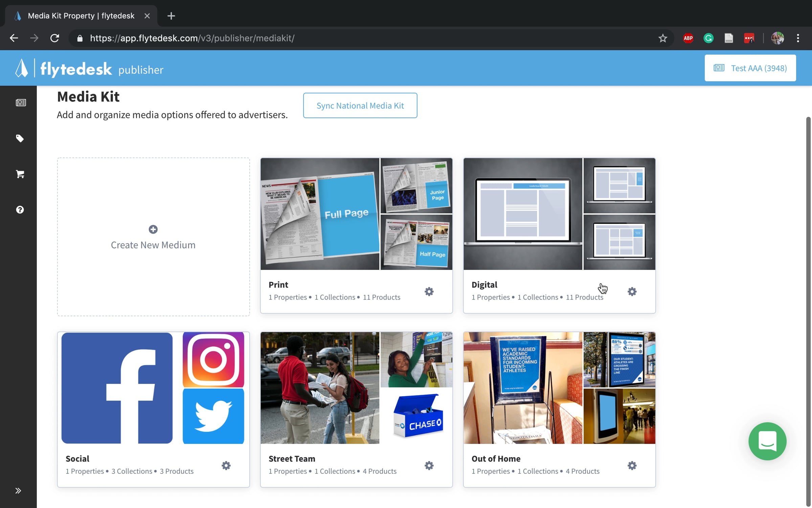Click the Instagram logo thumbnail
812x508 pixels.
click(x=213, y=360)
